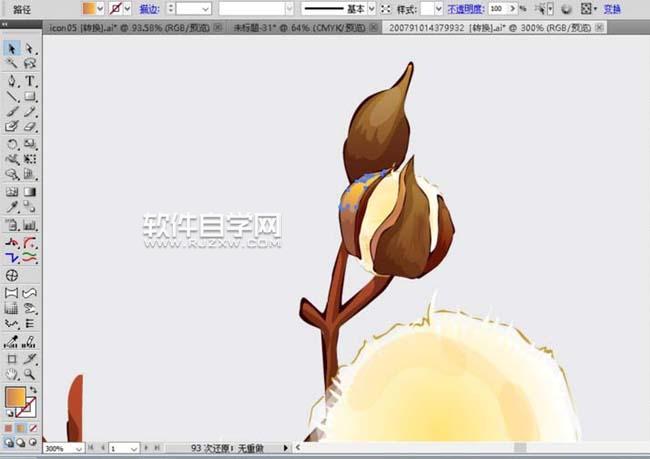Enable first drawing mode button at toolbar bottom
Viewport: 650px width, 459px height.
8,442
